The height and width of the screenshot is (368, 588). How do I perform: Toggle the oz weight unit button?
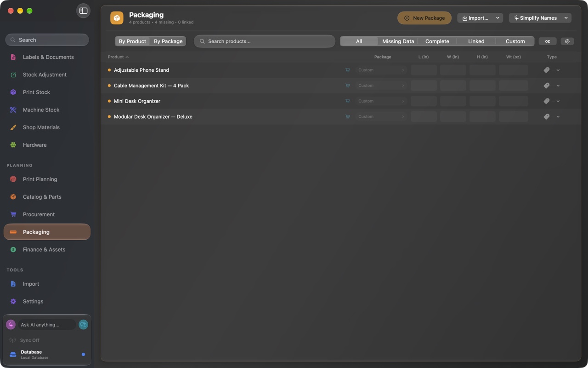[x=548, y=41]
